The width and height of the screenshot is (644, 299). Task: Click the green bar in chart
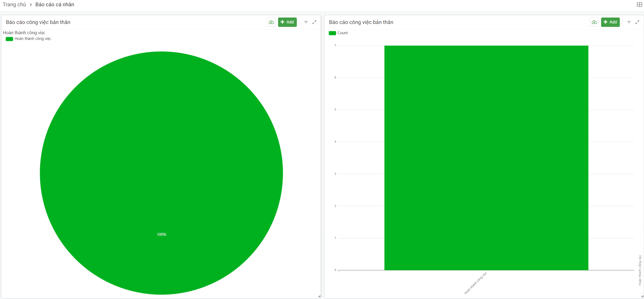point(486,156)
